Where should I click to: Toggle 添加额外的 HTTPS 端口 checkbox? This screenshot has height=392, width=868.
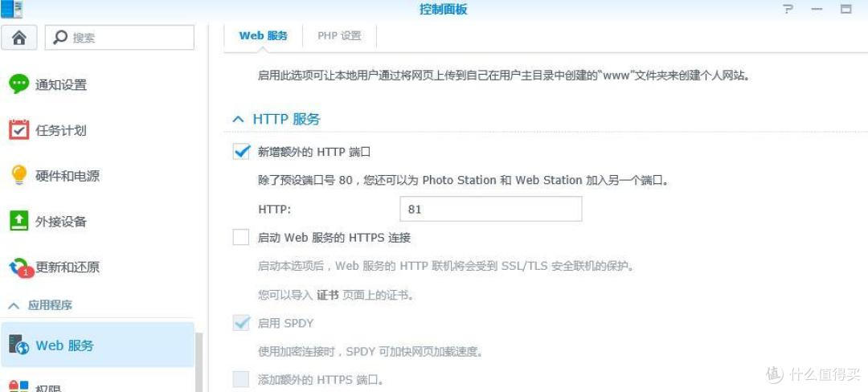tap(241, 380)
